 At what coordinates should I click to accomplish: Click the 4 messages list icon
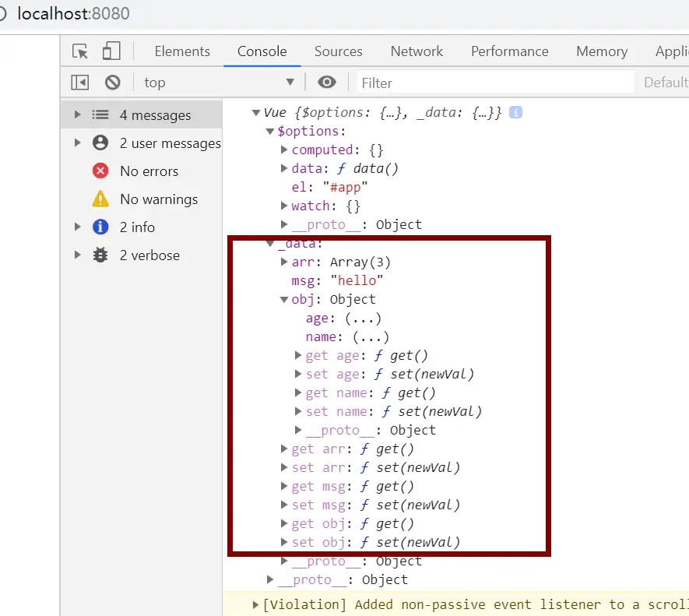[100, 114]
